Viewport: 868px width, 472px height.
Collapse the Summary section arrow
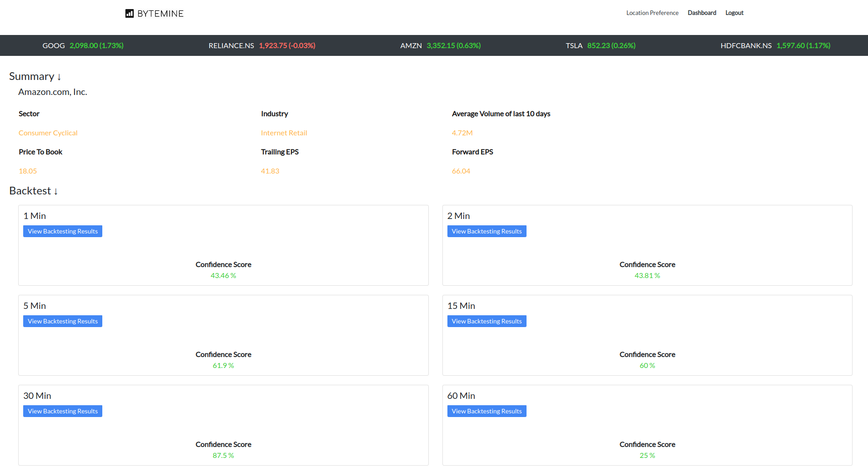[x=59, y=77]
